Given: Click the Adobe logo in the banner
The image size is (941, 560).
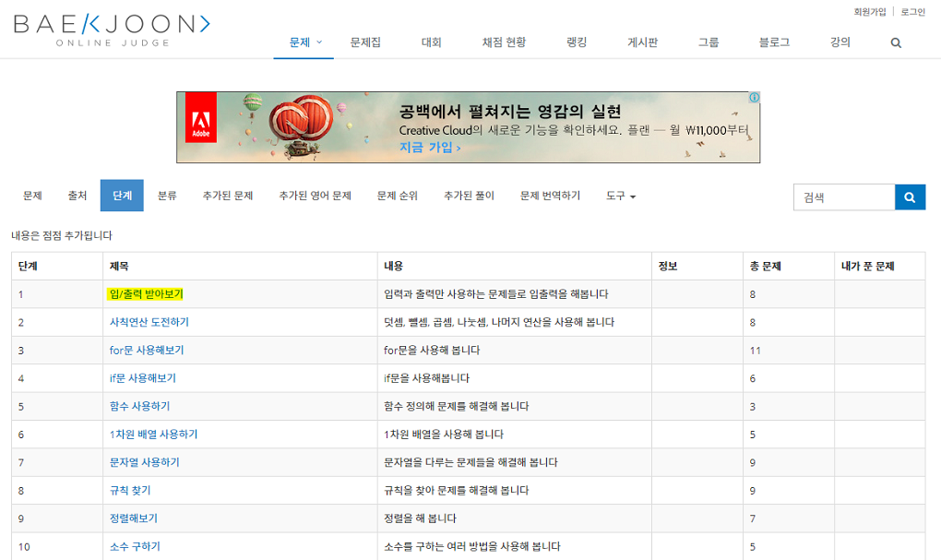Looking at the screenshot, I should click(x=200, y=118).
